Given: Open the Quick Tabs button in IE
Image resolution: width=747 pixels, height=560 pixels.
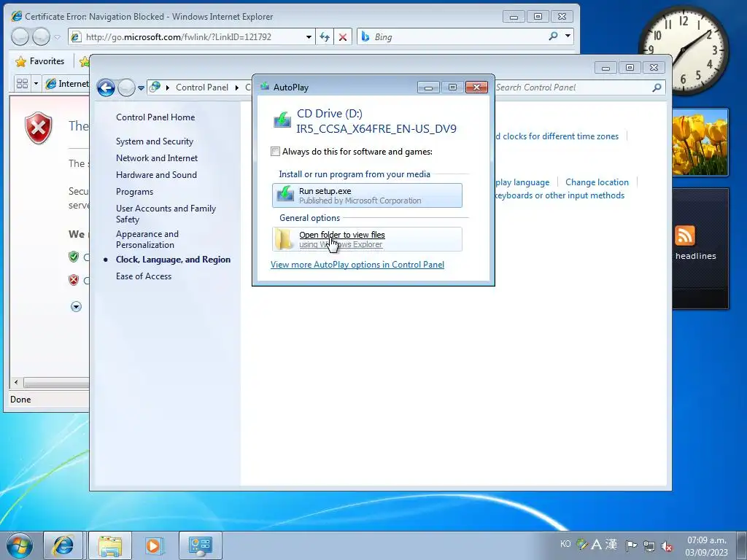Looking at the screenshot, I should click(22, 84).
